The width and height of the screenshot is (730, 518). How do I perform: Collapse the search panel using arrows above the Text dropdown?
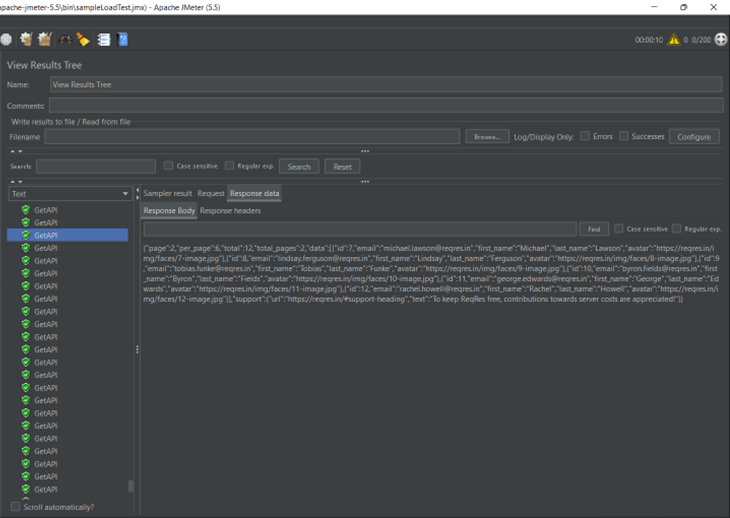coord(16,182)
